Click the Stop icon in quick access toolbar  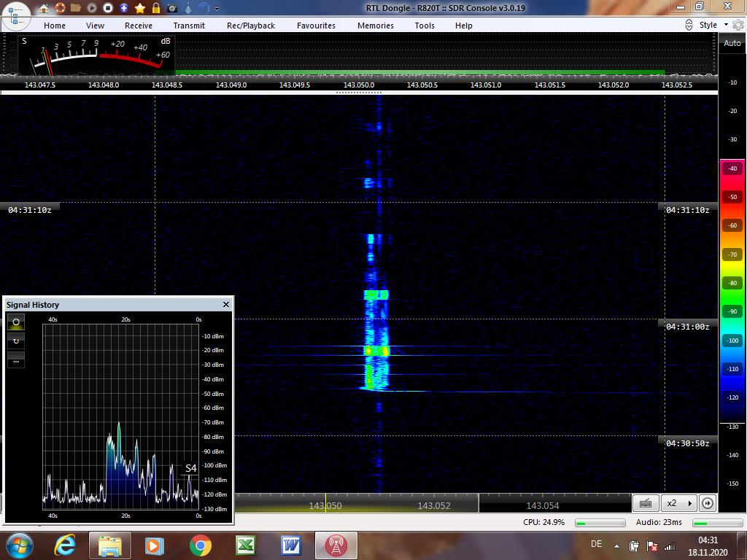(108, 8)
